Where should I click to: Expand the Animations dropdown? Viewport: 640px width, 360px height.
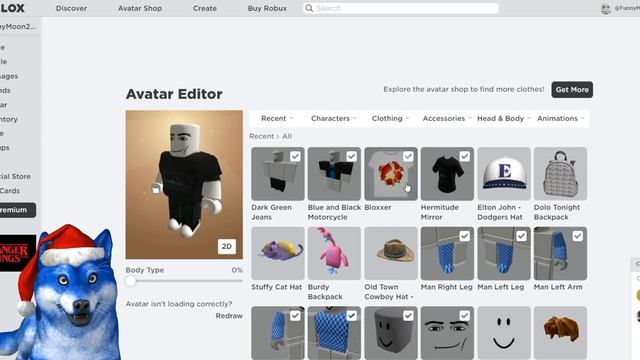pos(560,118)
